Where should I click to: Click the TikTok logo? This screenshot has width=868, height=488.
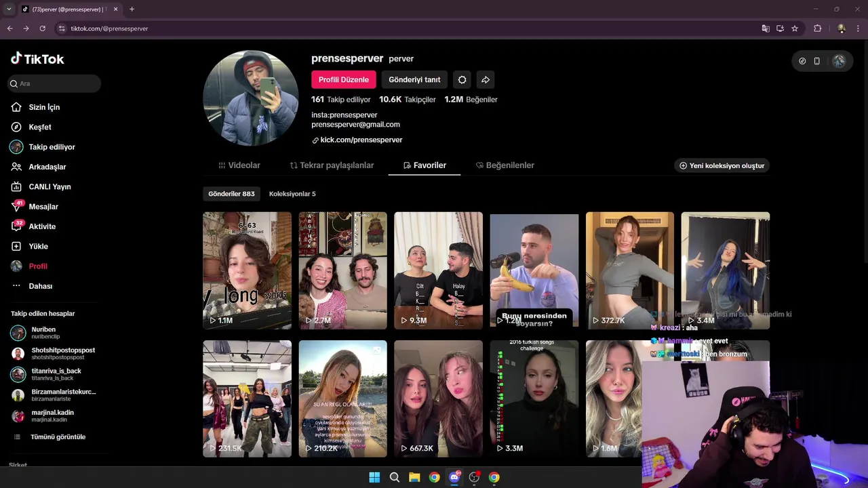click(37, 59)
